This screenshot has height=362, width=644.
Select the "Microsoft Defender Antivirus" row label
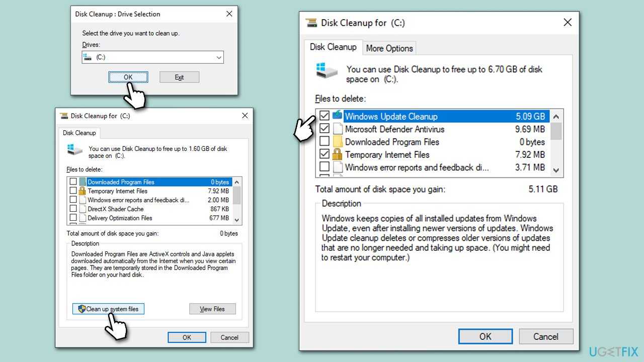point(394,129)
